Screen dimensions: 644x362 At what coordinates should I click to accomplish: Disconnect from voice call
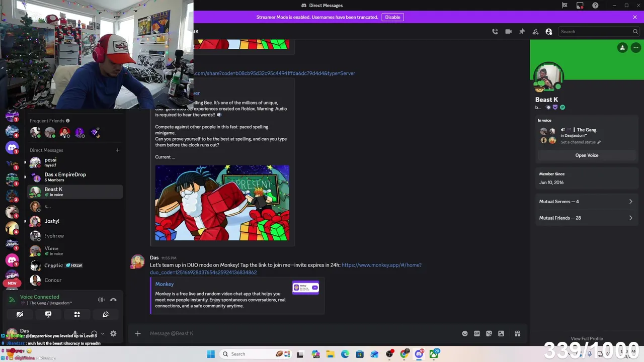113,300
